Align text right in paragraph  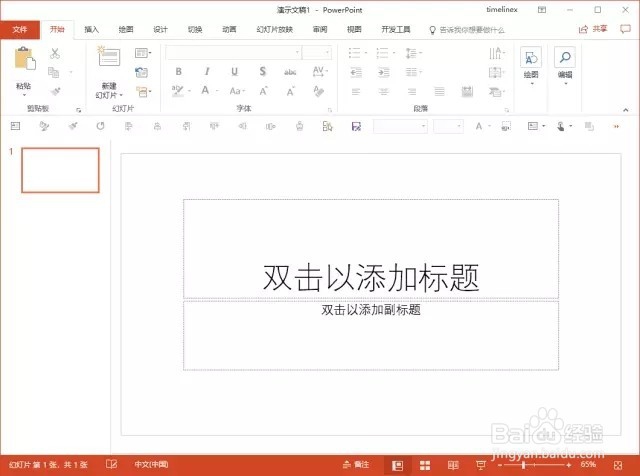click(x=411, y=91)
